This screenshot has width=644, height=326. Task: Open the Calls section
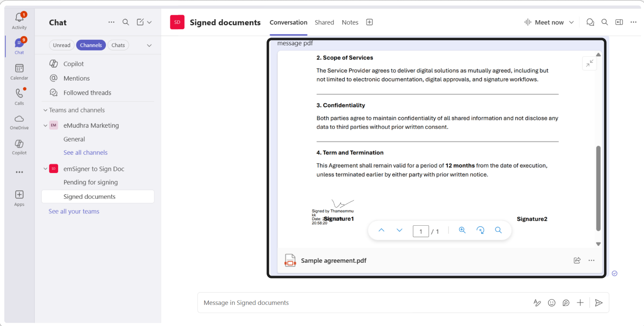[19, 96]
